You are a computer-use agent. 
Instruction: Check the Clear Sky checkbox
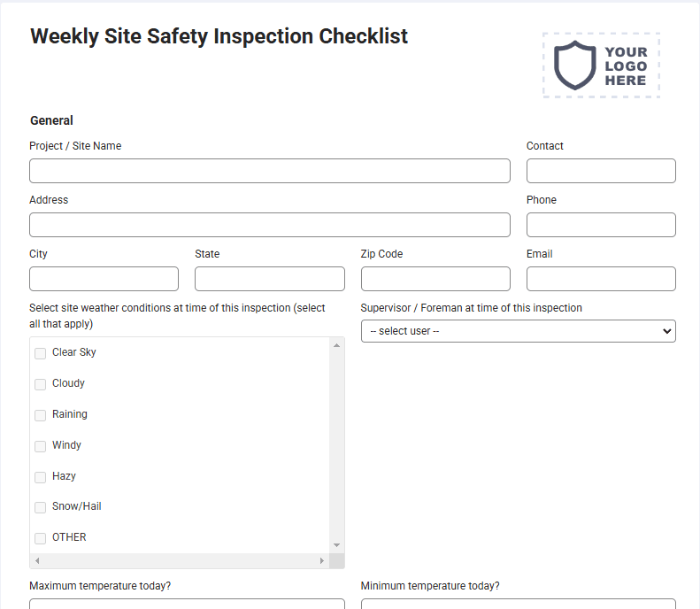pos(40,353)
